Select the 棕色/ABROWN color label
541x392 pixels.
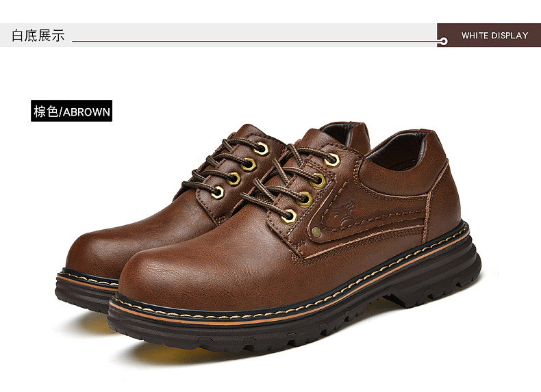click(x=71, y=111)
